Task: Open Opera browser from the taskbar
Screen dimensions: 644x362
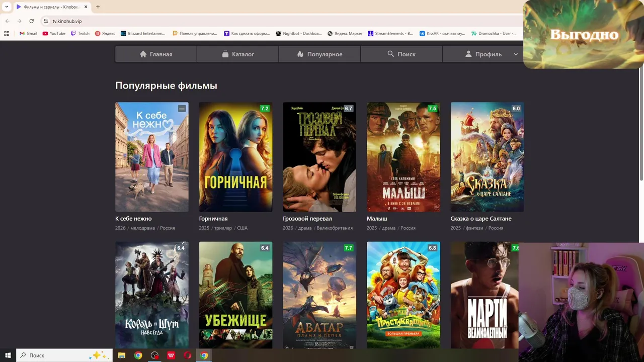Action: [188, 355]
